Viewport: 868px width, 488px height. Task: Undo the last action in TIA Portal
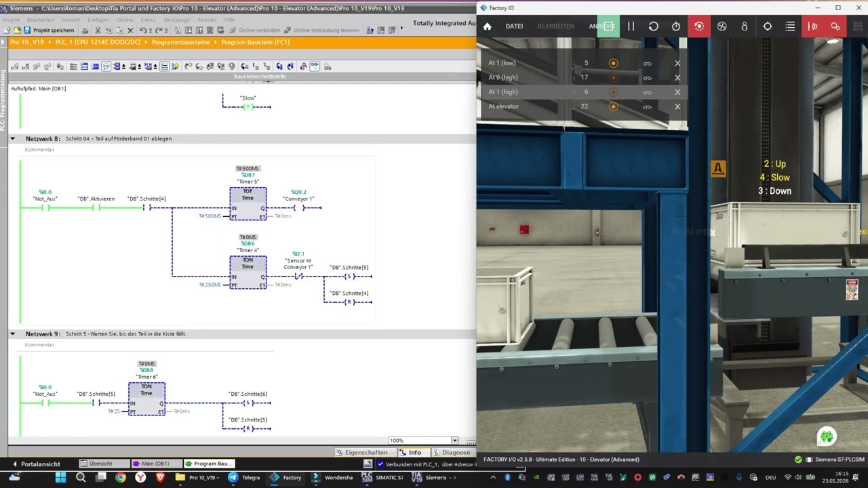pyautogui.click(x=142, y=30)
